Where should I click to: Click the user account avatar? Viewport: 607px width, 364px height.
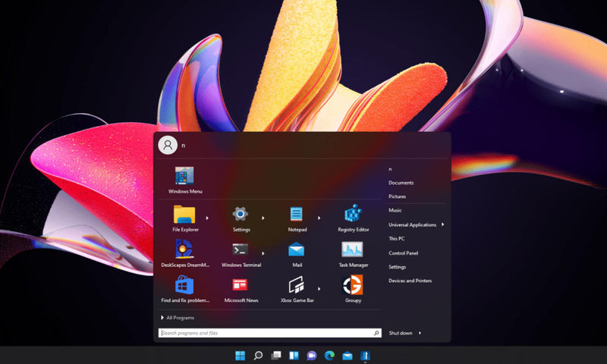click(x=168, y=145)
